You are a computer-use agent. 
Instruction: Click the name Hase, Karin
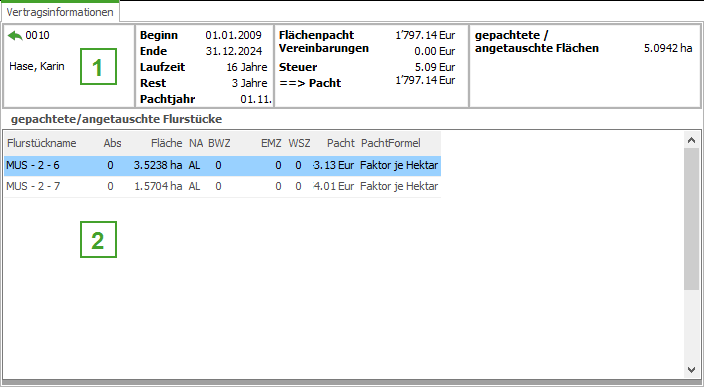pyautogui.click(x=37, y=66)
